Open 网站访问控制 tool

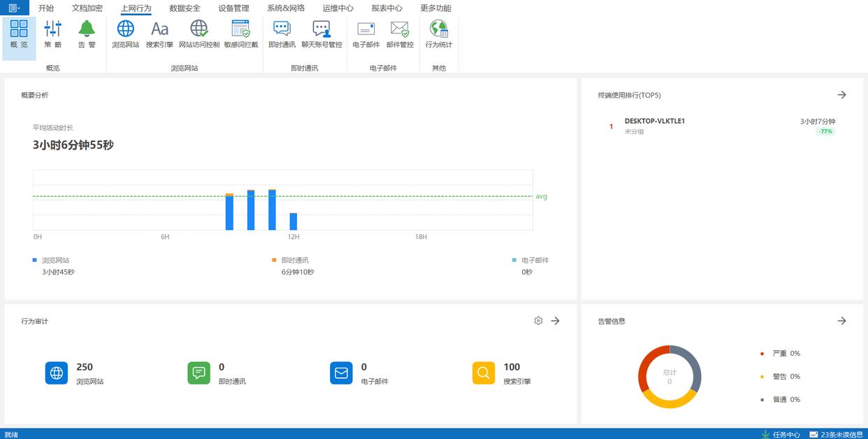pyautogui.click(x=198, y=34)
